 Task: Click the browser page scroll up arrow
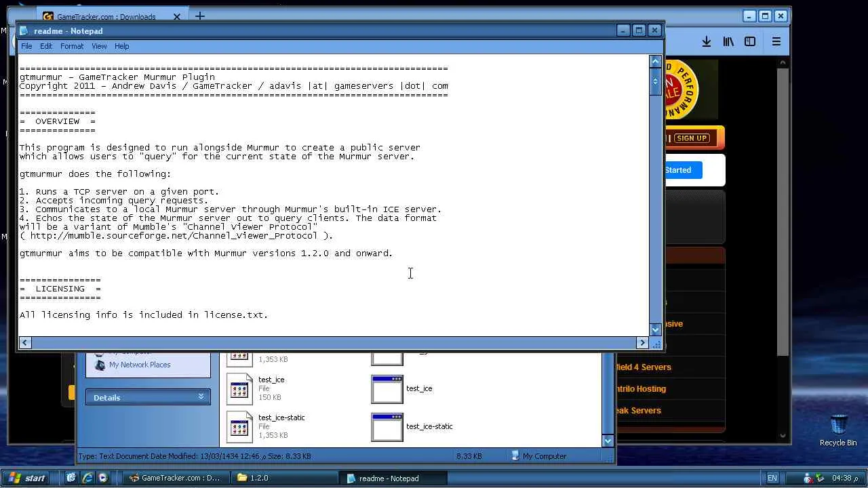(783, 62)
